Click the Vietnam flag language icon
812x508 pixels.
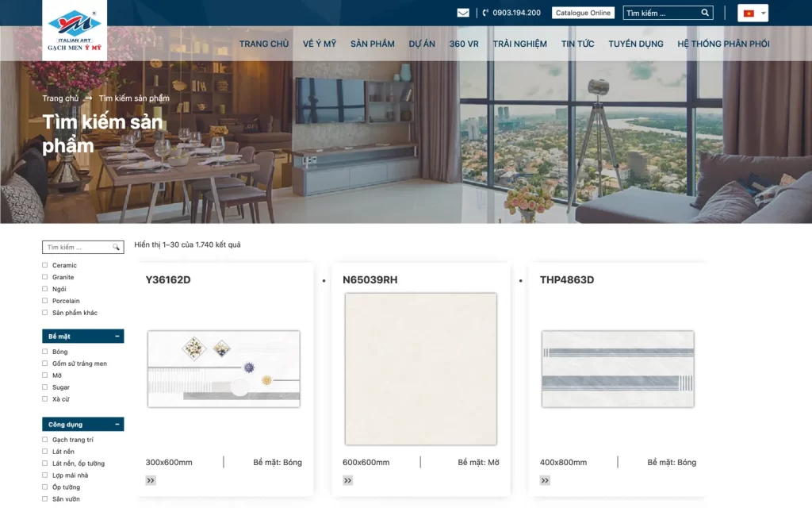point(749,13)
